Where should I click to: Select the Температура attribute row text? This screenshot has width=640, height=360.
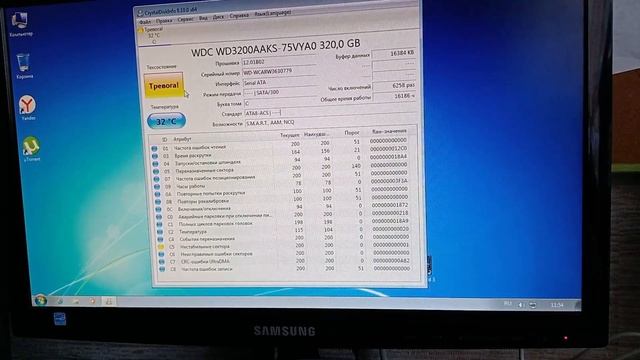click(x=193, y=231)
